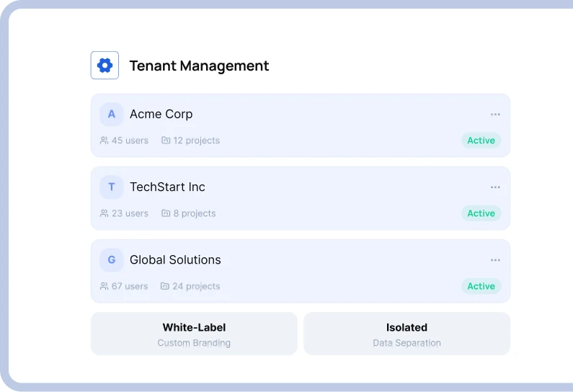573x392 pixels.
Task: Click the '23 users' text
Action: [130, 213]
